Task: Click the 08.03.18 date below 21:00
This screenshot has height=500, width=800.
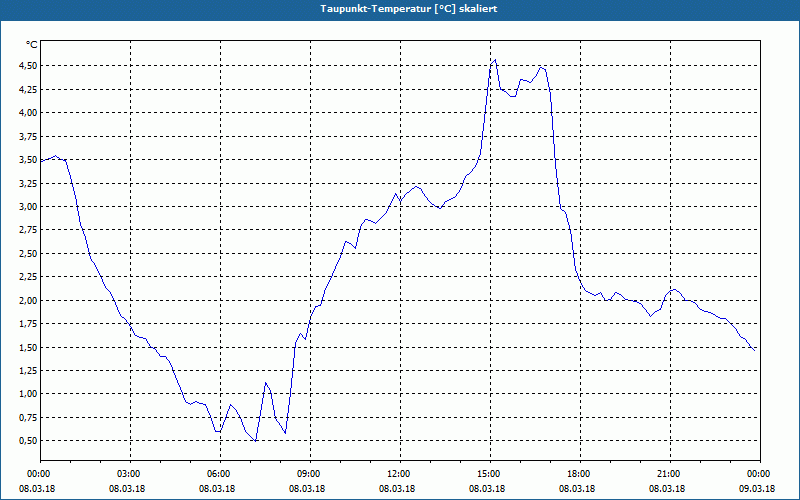Action: [667, 489]
